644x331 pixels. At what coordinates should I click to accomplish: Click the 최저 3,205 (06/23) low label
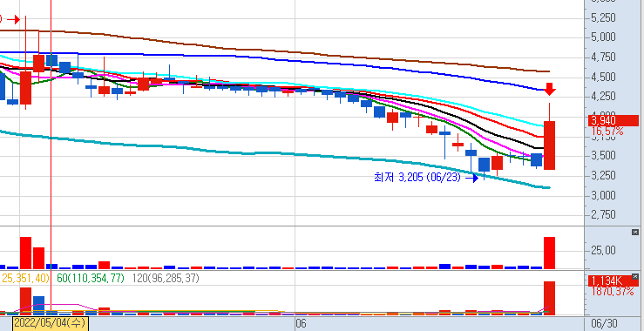(x=417, y=178)
